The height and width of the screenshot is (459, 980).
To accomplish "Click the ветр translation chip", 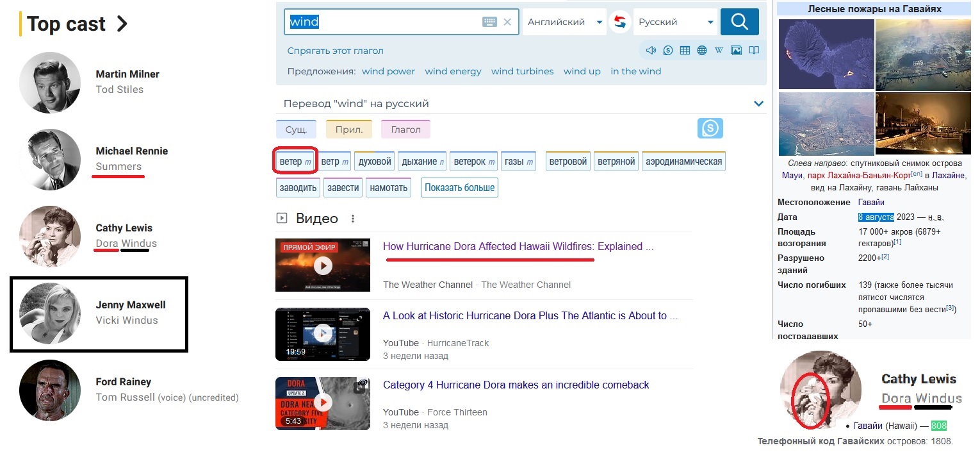I will point(335,162).
